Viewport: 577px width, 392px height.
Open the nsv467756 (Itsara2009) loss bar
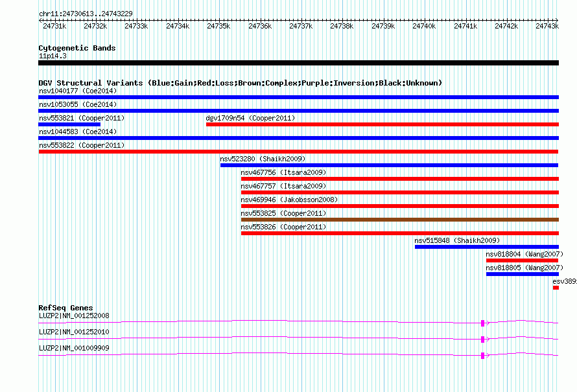(400, 179)
